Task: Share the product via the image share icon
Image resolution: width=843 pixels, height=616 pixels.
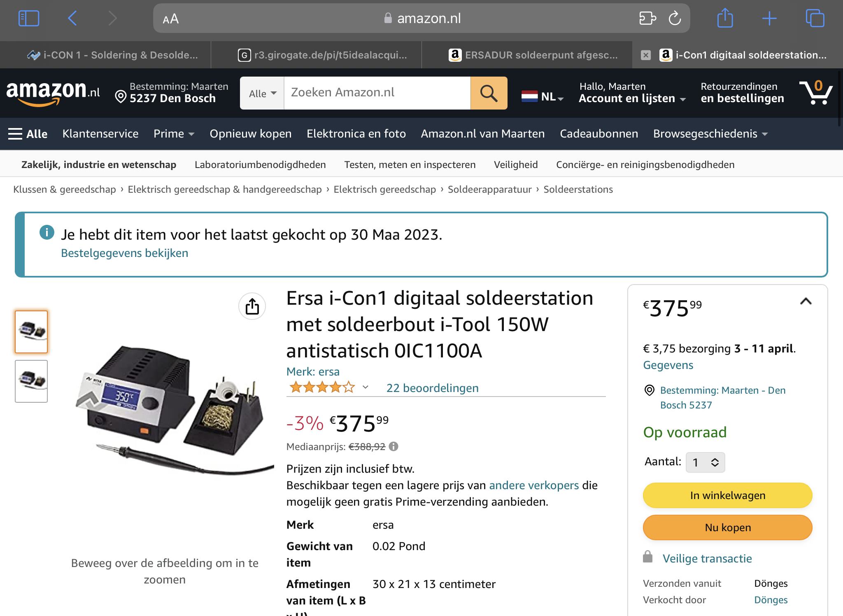Action: point(252,306)
